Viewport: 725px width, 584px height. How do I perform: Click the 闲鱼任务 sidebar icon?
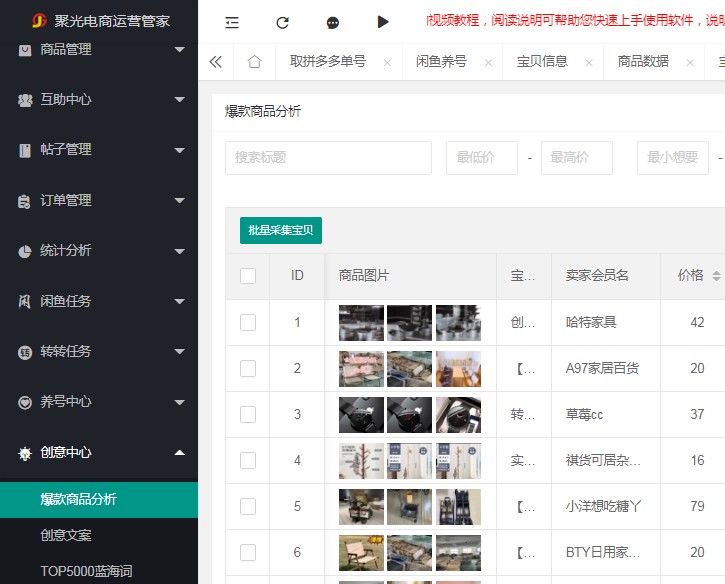(25, 301)
